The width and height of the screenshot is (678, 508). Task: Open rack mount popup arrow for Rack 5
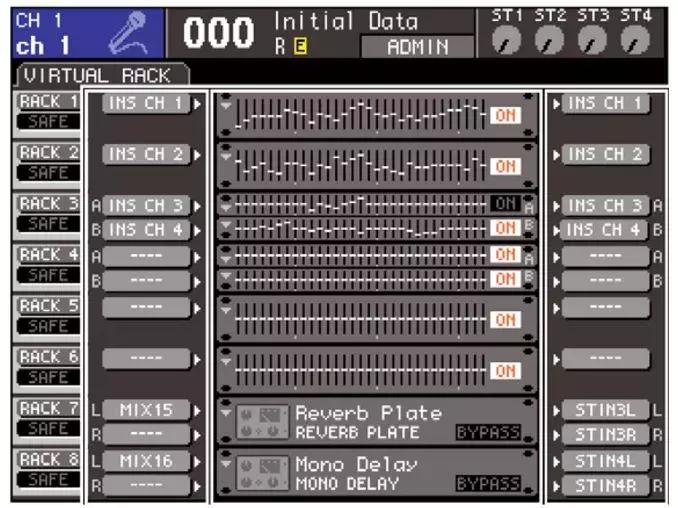tap(226, 307)
